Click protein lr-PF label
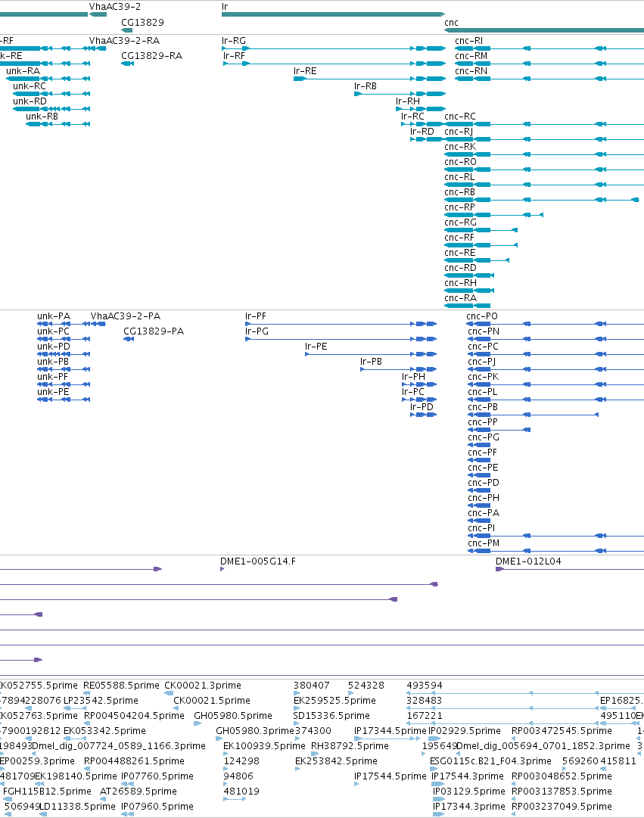Image resolution: width=644 pixels, height=818 pixels. (256, 316)
